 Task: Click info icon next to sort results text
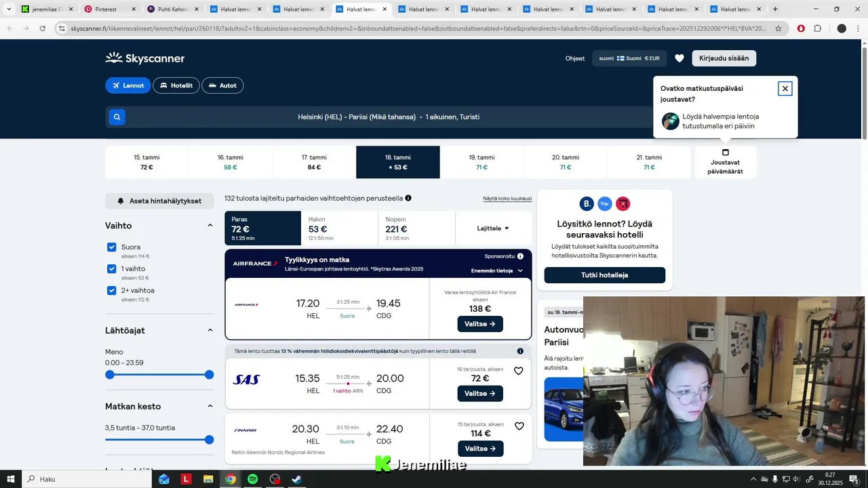pyautogui.click(x=408, y=199)
